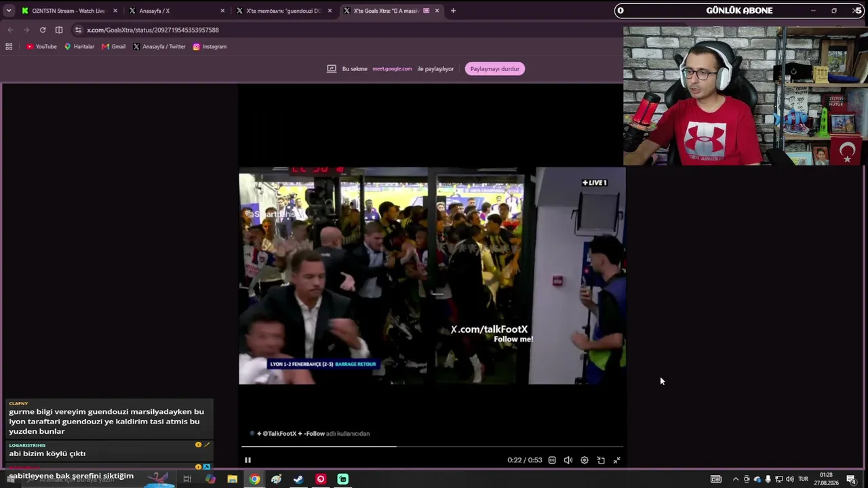Close the Goals Xtra tab
The width and height of the screenshot is (868, 488).
pos(437,11)
